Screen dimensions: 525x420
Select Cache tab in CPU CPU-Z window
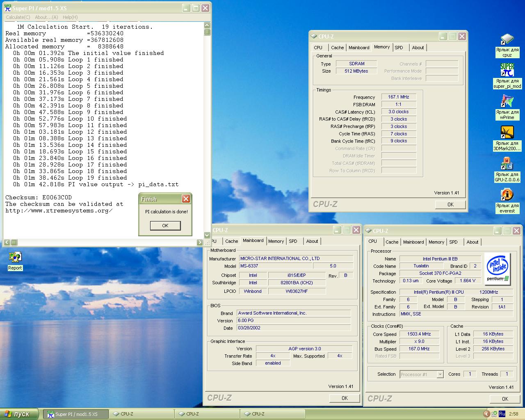[x=392, y=242]
